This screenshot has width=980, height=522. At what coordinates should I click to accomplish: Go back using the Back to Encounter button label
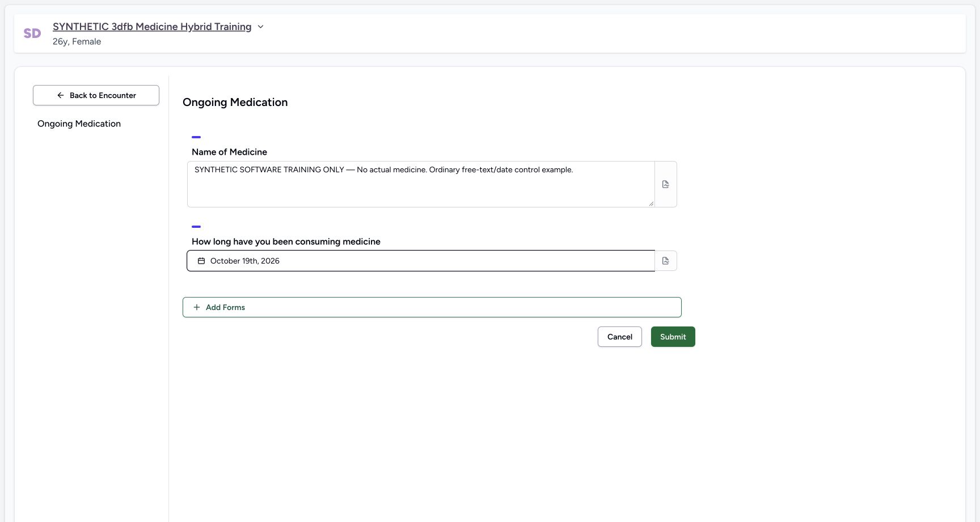[103, 95]
